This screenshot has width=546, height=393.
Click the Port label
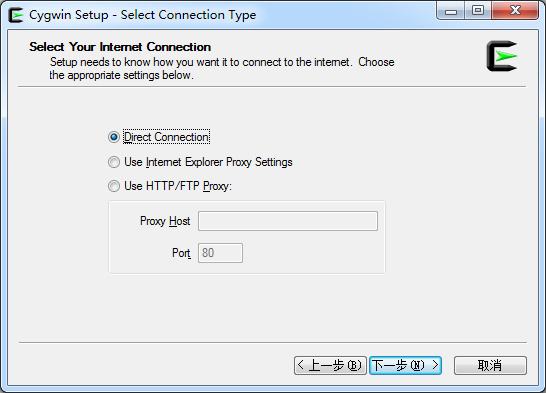(x=181, y=253)
